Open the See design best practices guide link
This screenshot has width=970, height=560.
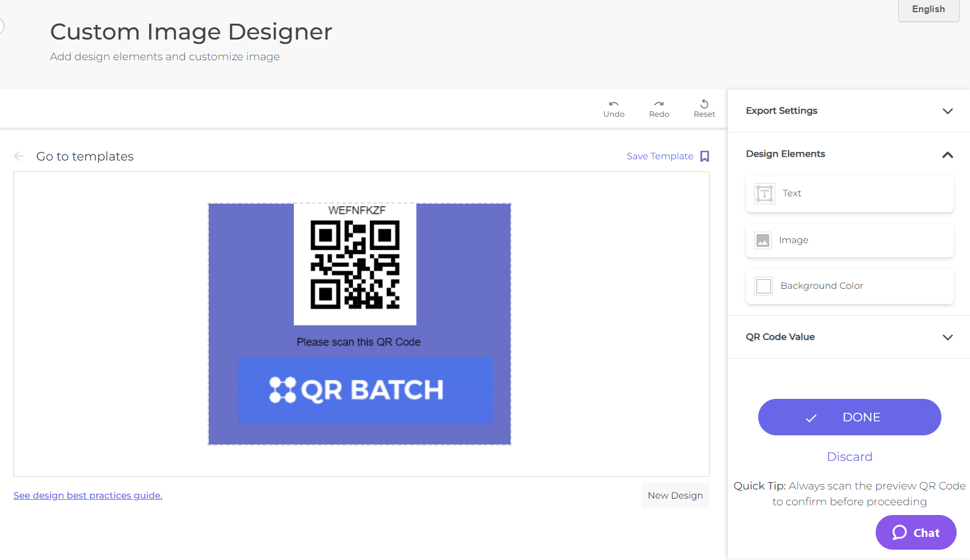88,496
